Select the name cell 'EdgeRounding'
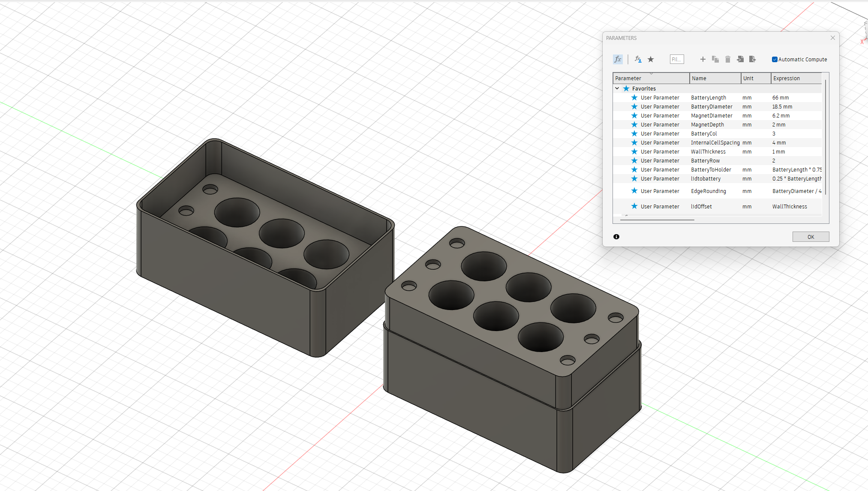Screen dimensions: 868x491 (x=709, y=191)
